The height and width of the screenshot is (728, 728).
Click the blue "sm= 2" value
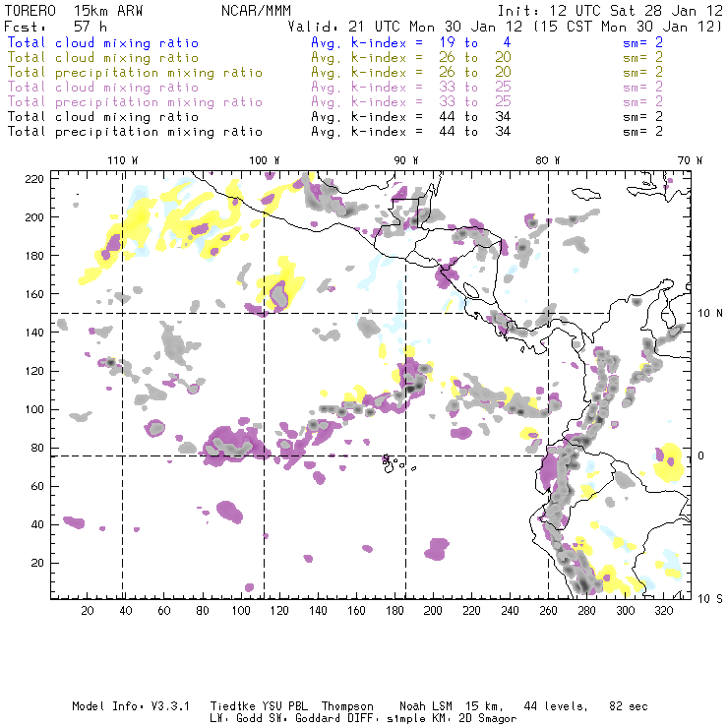pos(643,42)
